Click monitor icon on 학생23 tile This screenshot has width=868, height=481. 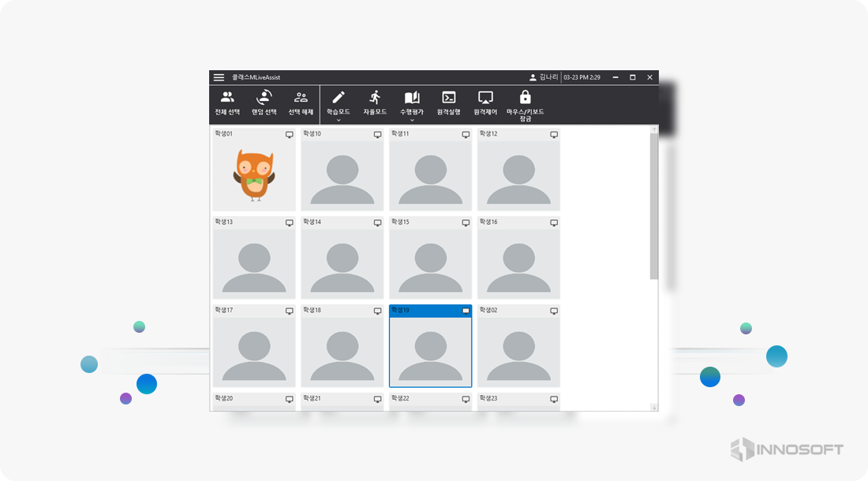[x=554, y=399]
